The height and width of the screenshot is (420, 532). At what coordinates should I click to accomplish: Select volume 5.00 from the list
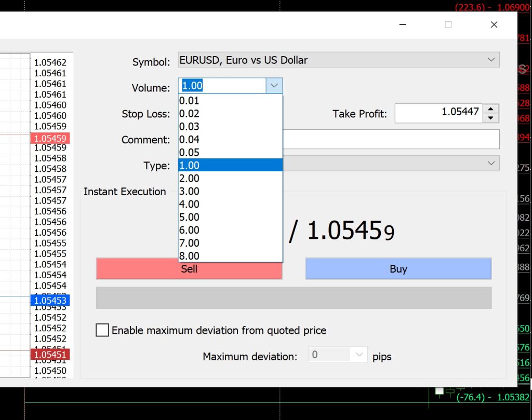point(230,217)
